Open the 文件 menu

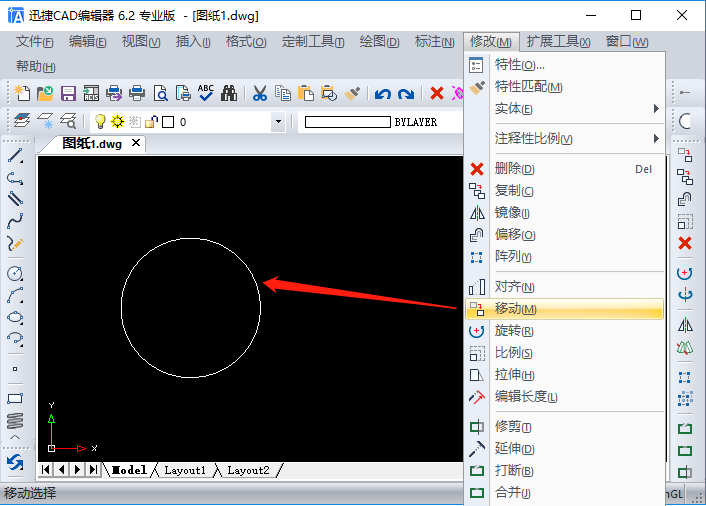(35, 42)
